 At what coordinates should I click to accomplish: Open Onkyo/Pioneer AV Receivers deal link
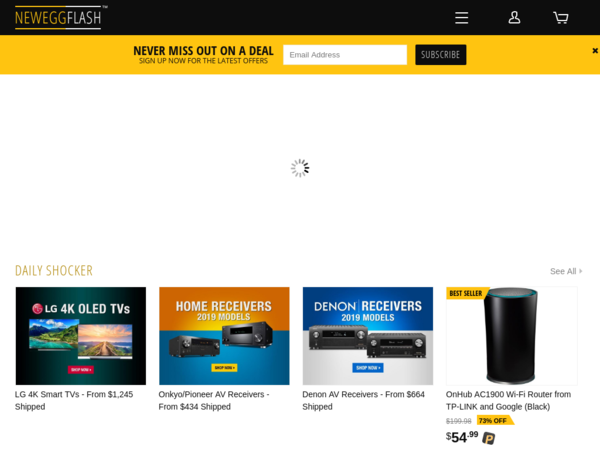tap(214, 400)
